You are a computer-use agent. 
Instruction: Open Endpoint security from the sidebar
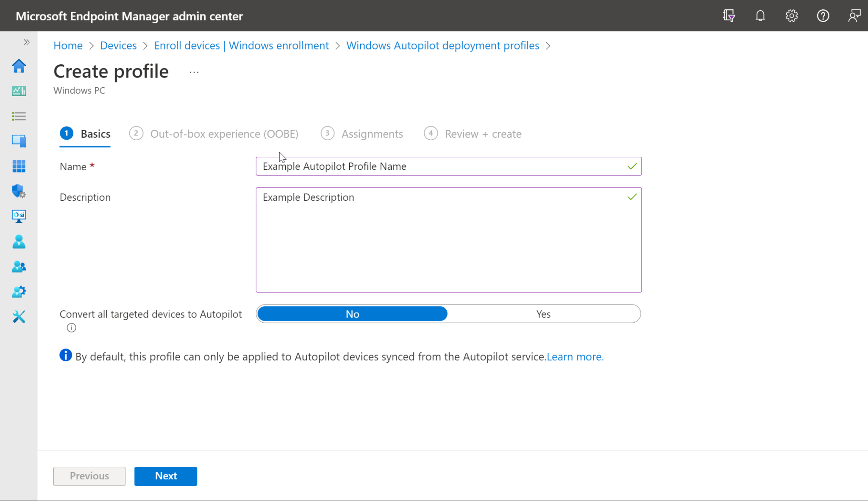coord(19,191)
